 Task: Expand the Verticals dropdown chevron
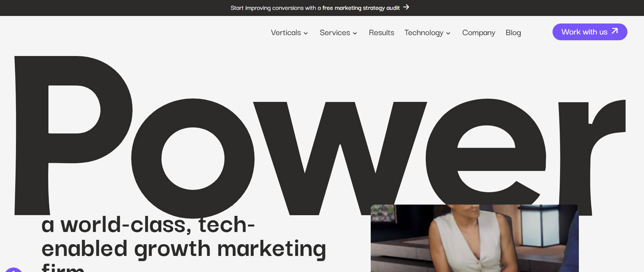[x=306, y=33]
